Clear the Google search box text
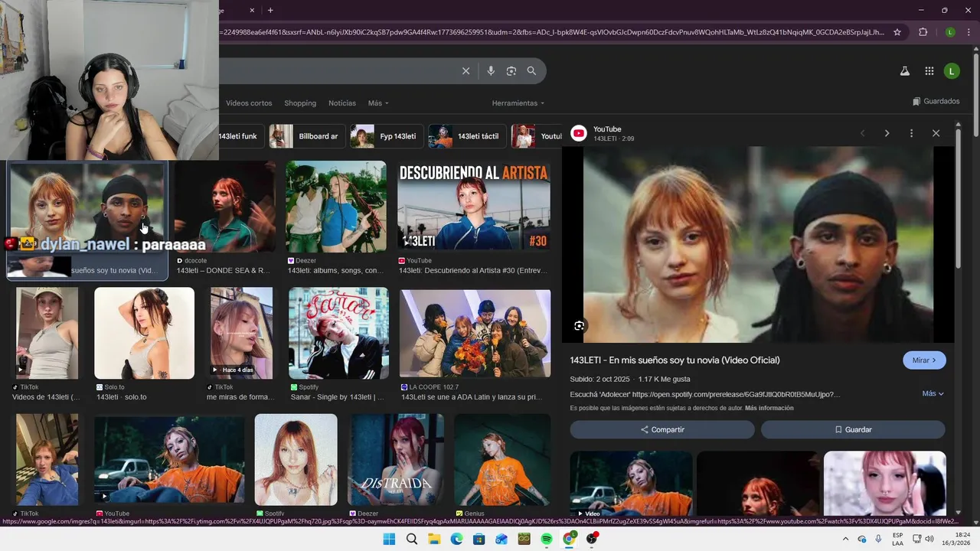 coord(465,71)
